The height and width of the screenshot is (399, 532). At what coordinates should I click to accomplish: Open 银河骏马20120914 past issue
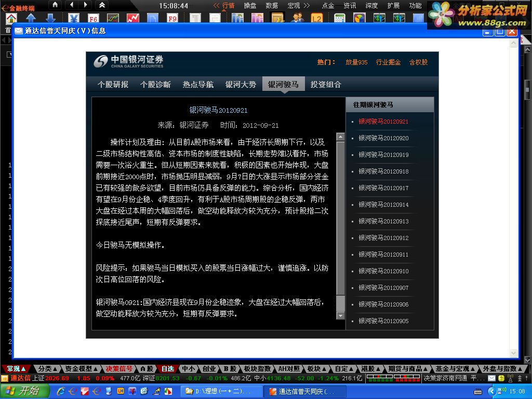[x=383, y=205]
